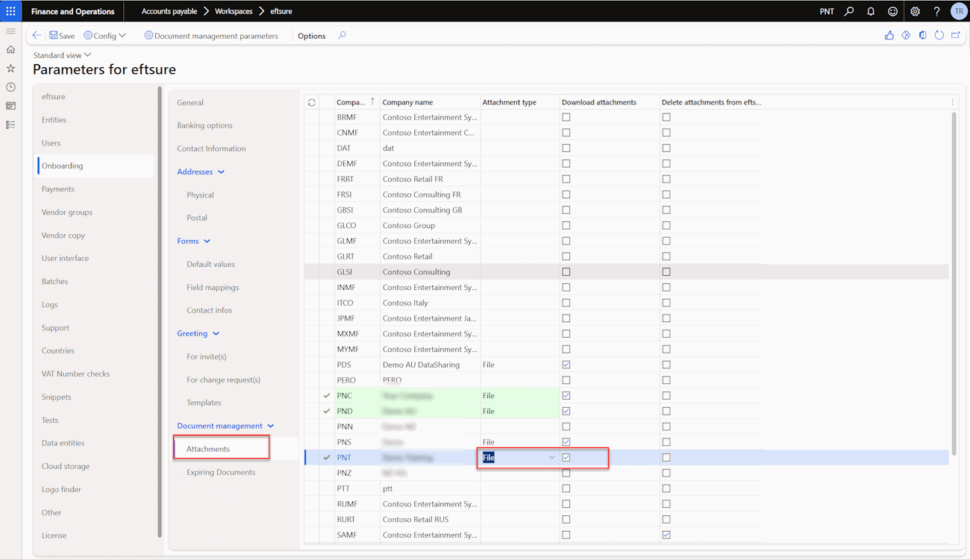Open Favorites using the star icon

pos(10,69)
